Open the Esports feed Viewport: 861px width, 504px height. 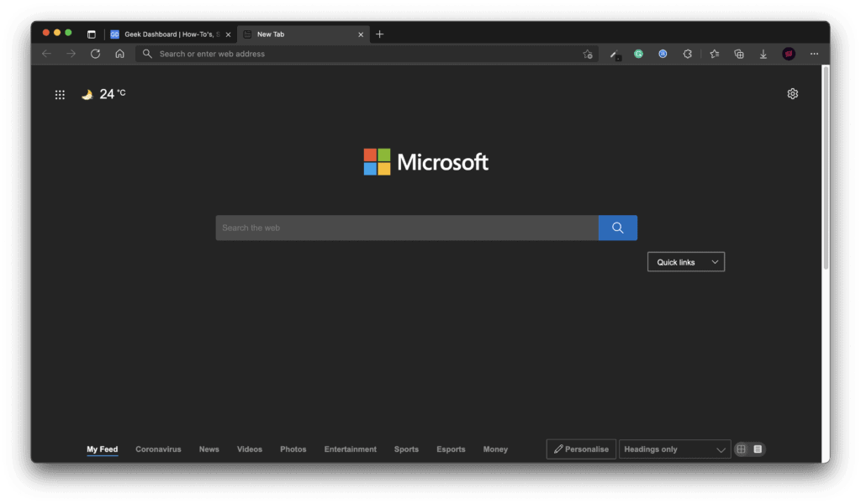451,449
